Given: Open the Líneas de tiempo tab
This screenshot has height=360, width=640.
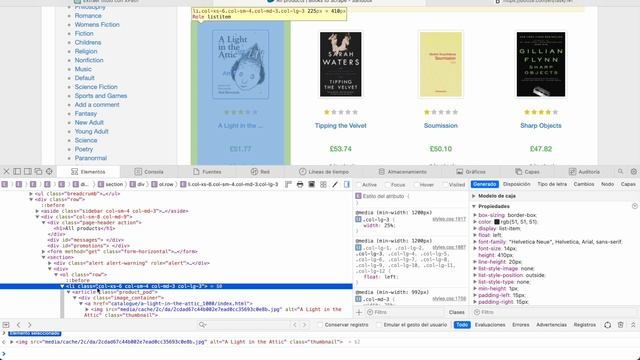Looking at the screenshot, I should point(324,172).
